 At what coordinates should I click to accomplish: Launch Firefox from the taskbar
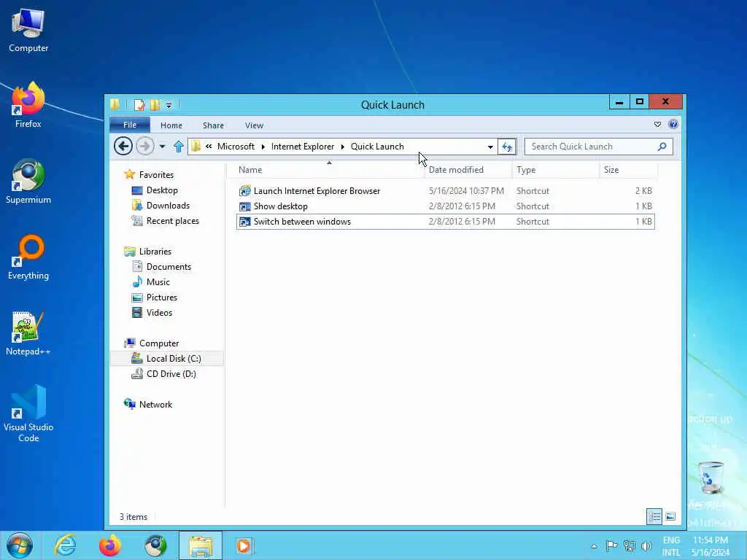coord(110,545)
